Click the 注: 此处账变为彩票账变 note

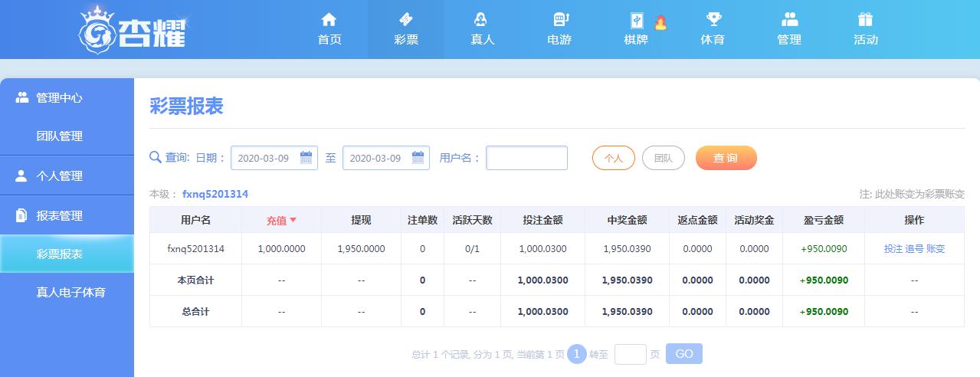pyautogui.click(x=912, y=194)
